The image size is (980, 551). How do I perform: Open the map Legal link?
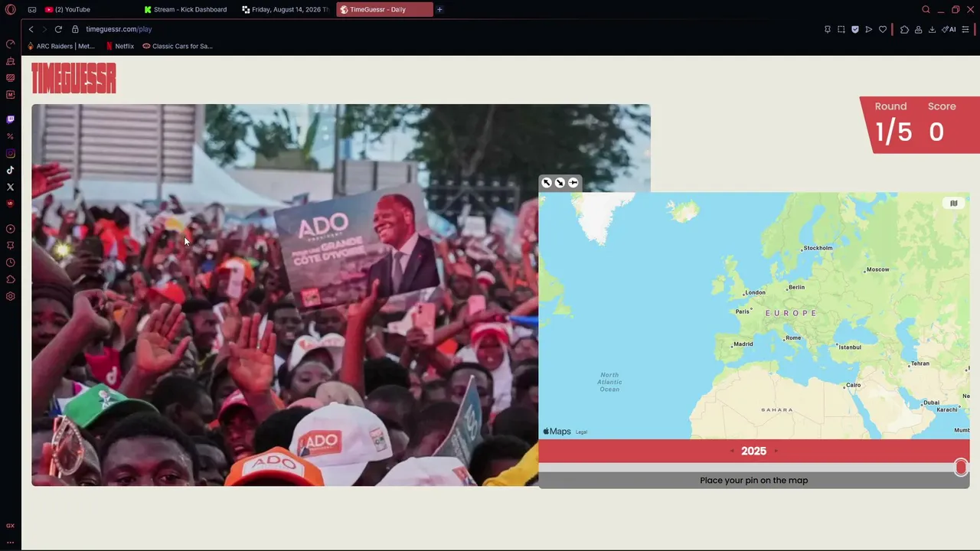click(581, 432)
